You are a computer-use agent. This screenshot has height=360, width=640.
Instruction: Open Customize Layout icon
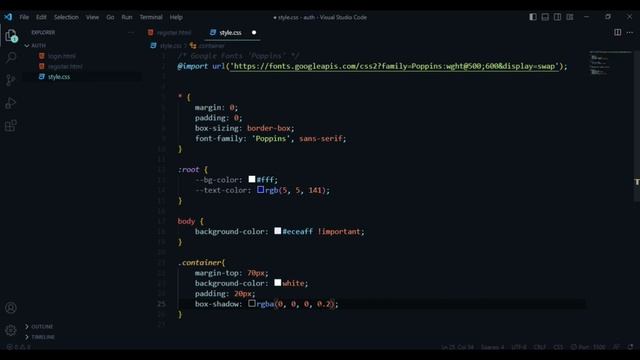569,17
